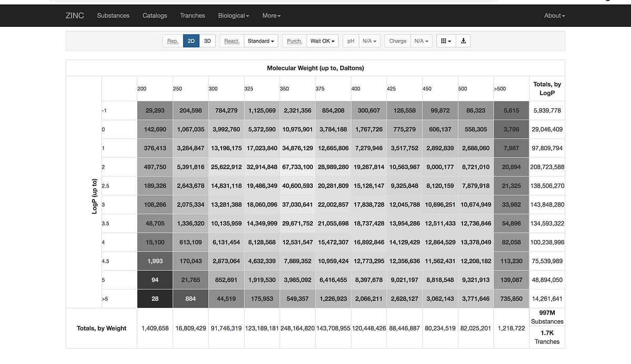Click the Rep. link in the toolbar
631x364 pixels.
coord(172,40)
